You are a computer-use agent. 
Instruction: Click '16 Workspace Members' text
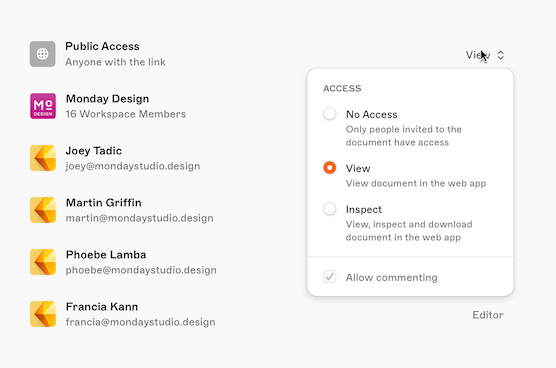tap(126, 114)
